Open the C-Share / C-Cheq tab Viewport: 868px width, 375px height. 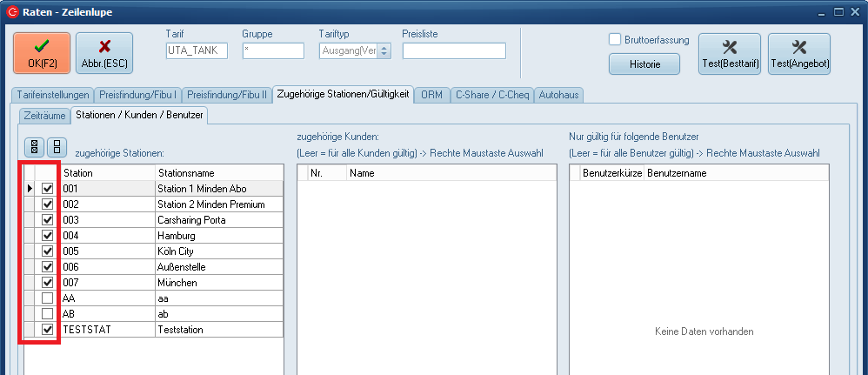[x=491, y=94]
